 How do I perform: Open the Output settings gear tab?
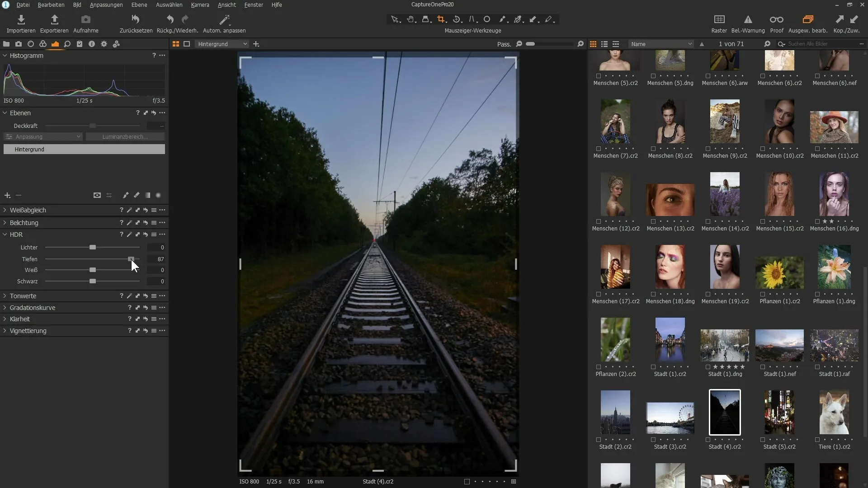pyautogui.click(x=104, y=44)
